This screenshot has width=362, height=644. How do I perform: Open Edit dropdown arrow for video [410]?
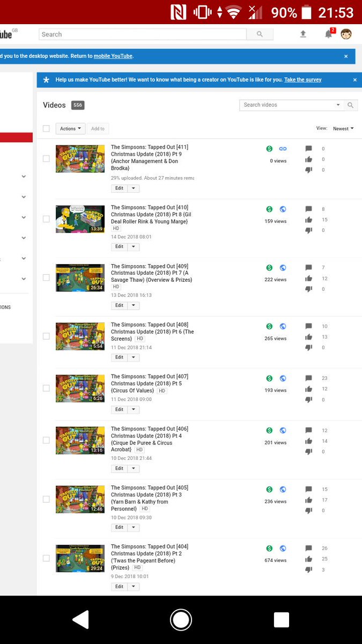click(x=134, y=247)
